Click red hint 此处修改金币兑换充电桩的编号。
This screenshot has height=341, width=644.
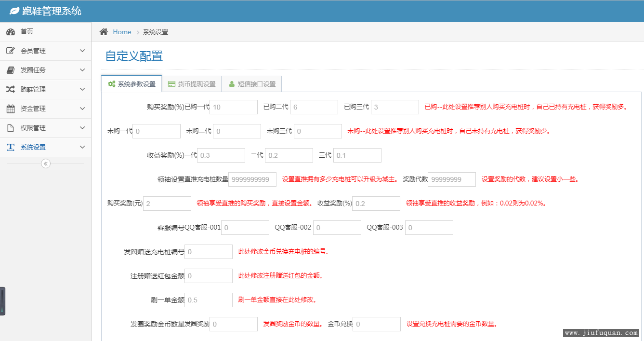click(x=284, y=252)
